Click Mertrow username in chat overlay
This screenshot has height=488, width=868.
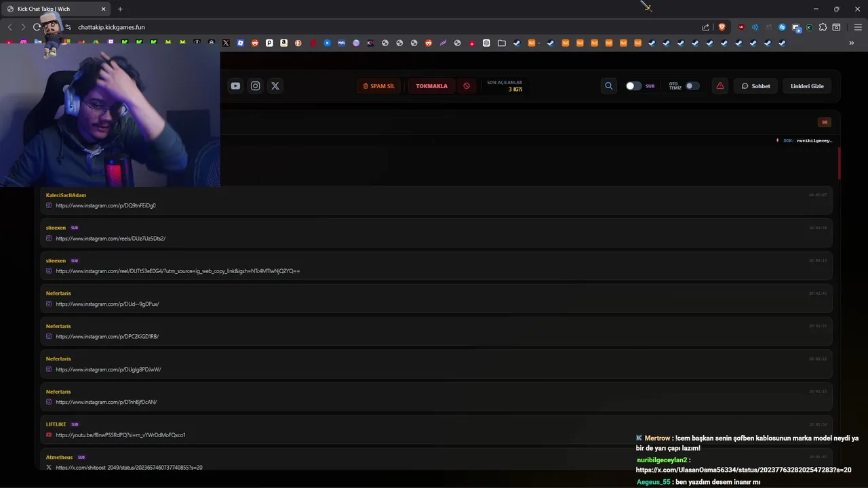point(657,439)
